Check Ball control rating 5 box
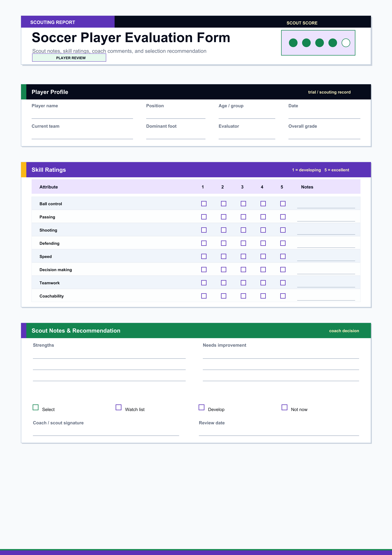This screenshot has width=392, height=555. pos(283,204)
